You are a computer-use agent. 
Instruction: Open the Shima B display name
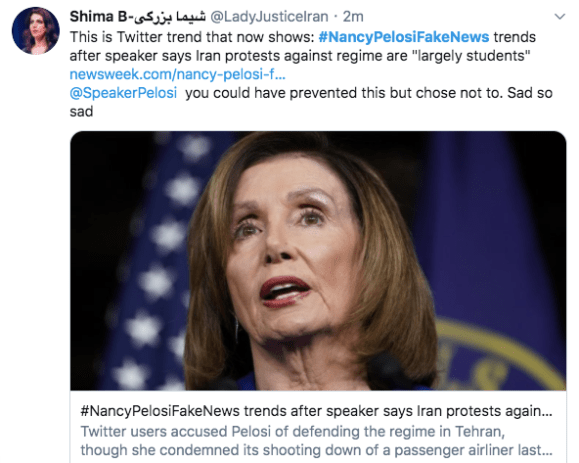[98, 17]
